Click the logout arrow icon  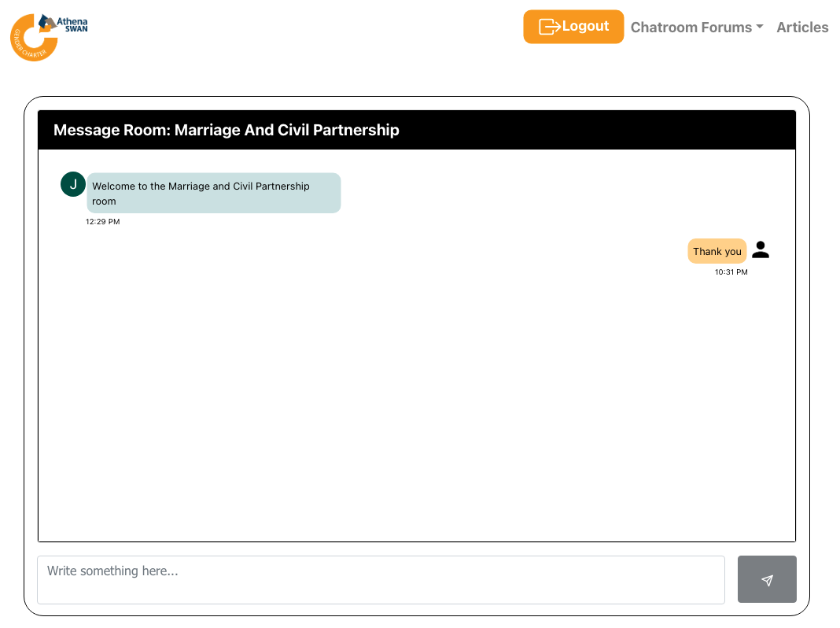[x=549, y=27]
